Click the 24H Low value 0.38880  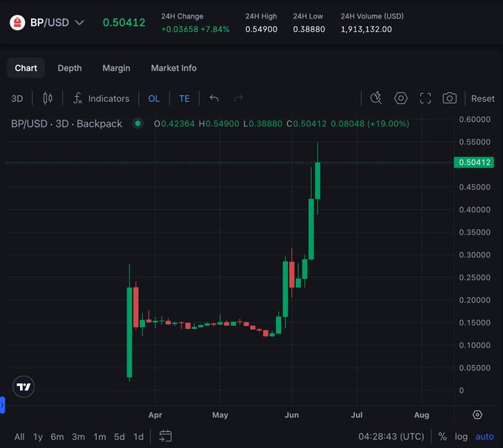[308, 29]
